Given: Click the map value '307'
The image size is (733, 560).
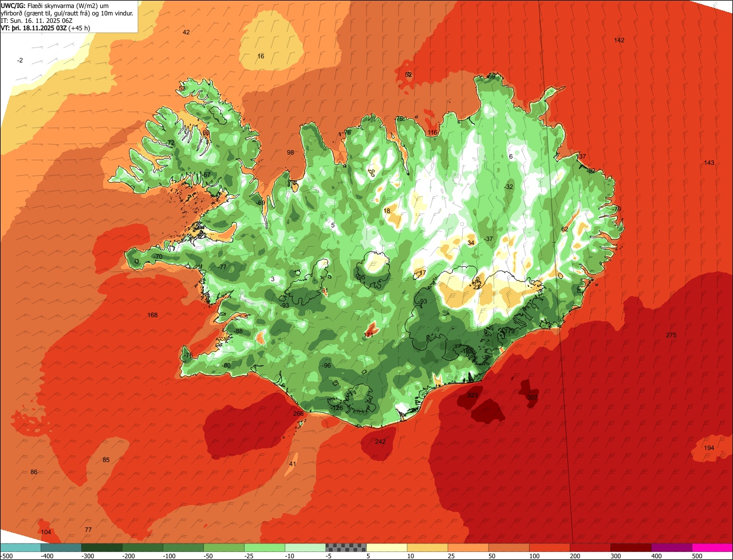Looking at the screenshot, I should pyautogui.click(x=533, y=397).
